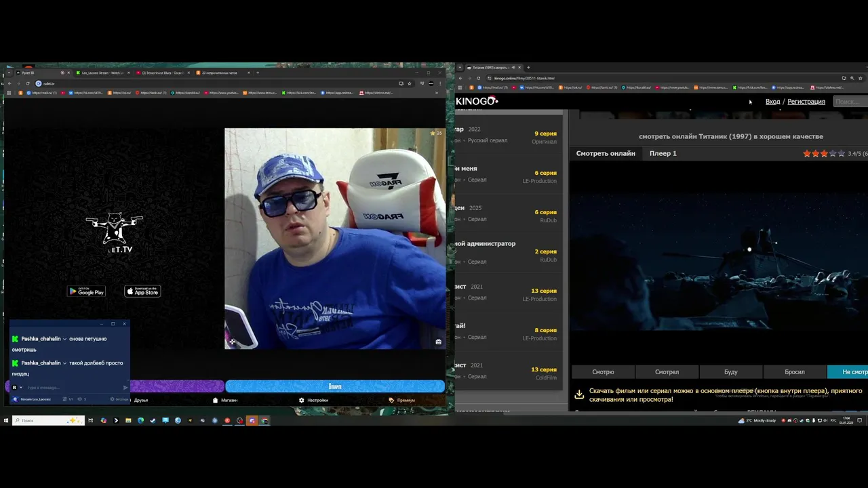Send chat message with arrow icon
This screenshot has height=488, width=868.
tap(125, 388)
